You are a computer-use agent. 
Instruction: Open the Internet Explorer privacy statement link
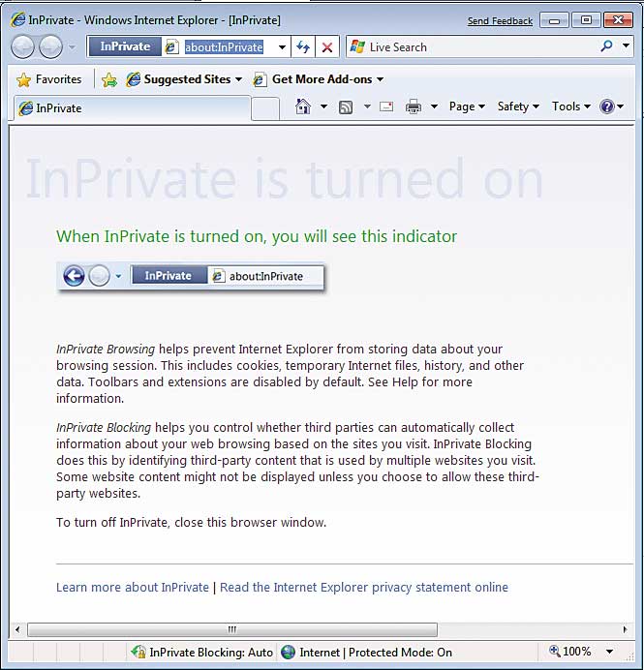pyautogui.click(x=364, y=587)
